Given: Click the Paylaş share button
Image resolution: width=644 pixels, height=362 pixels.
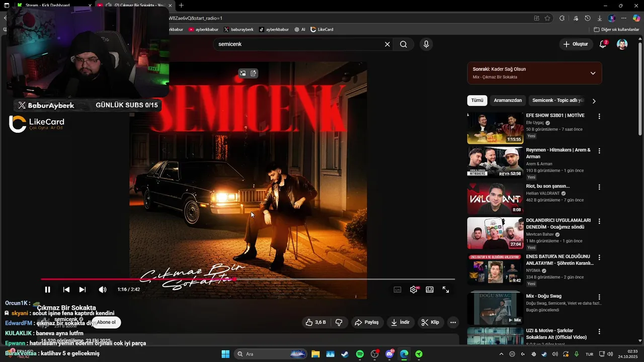Looking at the screenshot, I should tap(366, 322).
